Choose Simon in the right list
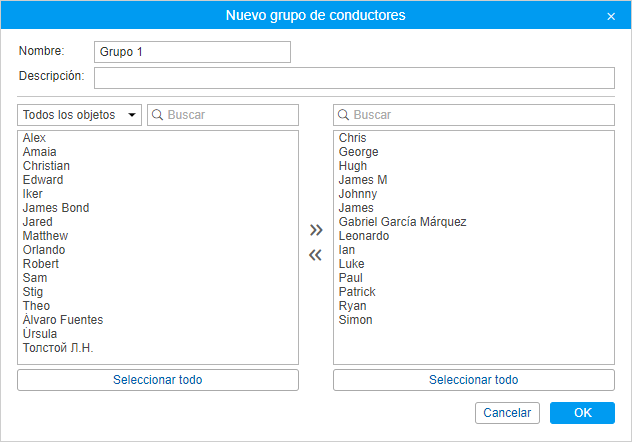 pyautogui.click(x=356, y=320)
